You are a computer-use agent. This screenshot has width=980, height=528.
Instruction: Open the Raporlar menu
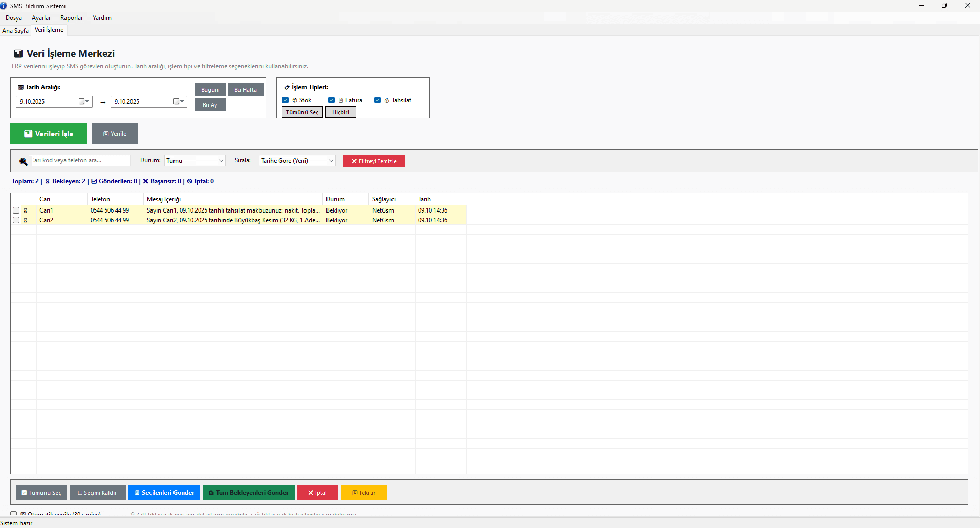72,18
